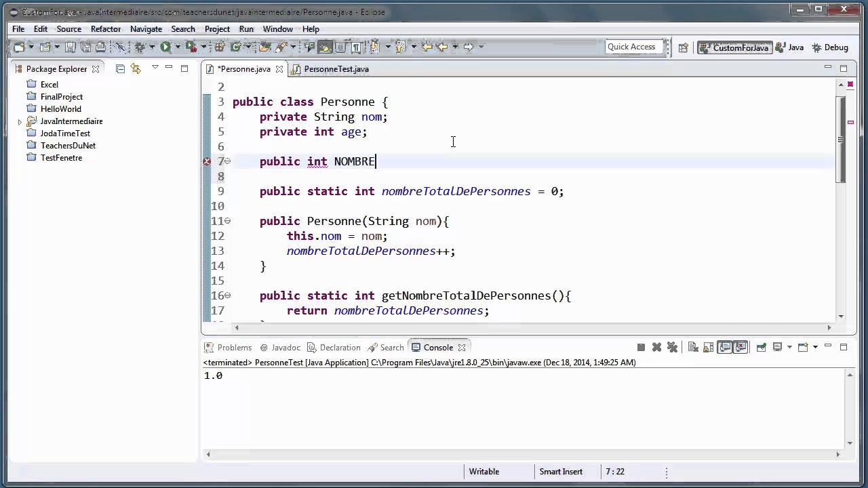Run the program with green Run icon

point(165,47)
